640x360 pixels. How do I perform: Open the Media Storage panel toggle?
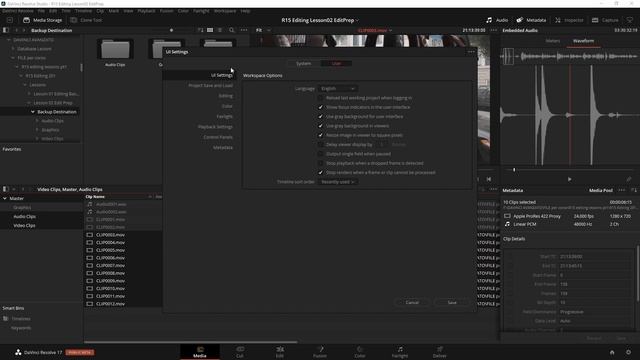tap(42, 20)
